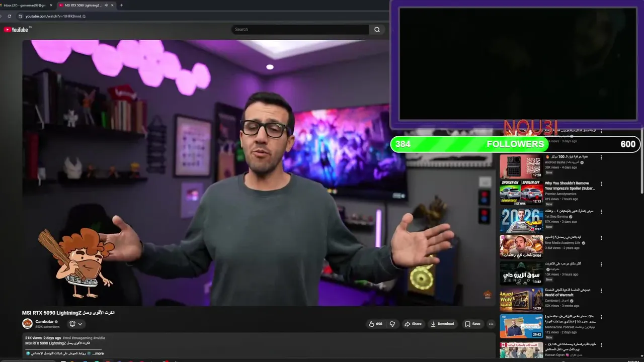
Task: Open options menu for Android Basha video
Action: click(601, 157)
